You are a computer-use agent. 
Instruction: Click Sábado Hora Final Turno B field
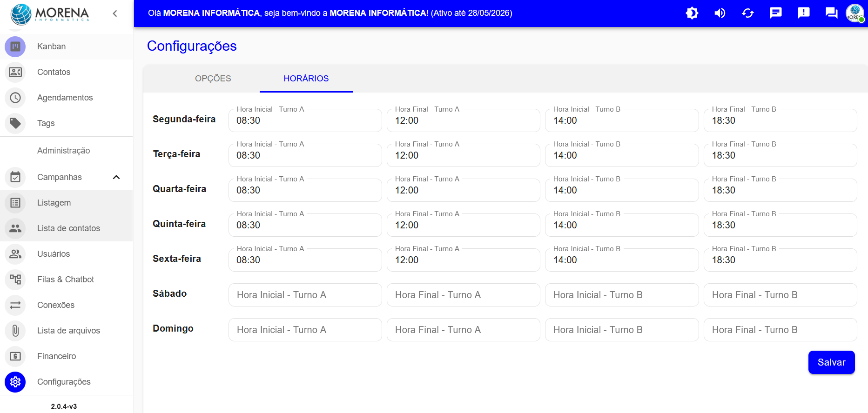pyautogui.click(x=780, y=295)
